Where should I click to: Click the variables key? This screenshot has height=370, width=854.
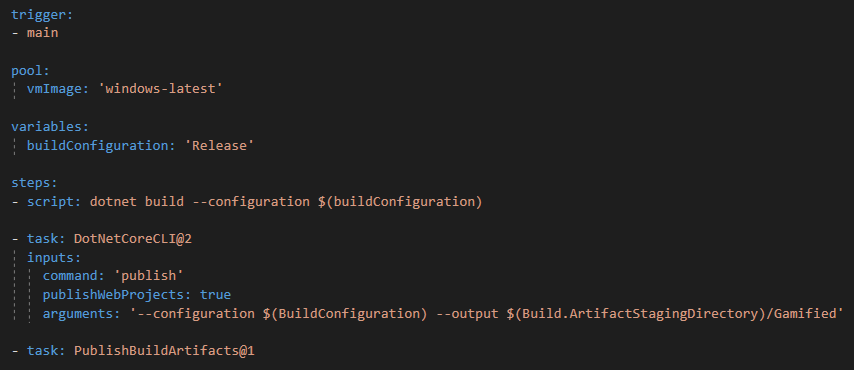point(50,127)
